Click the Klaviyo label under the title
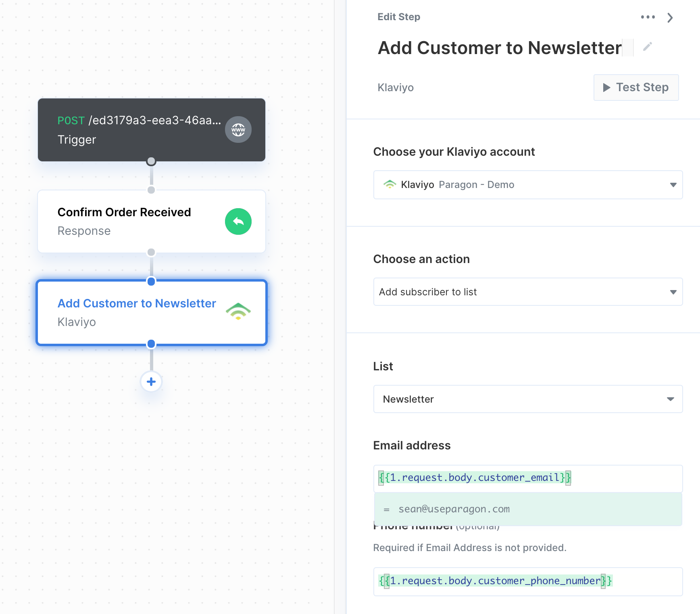The width and height of the screenshot is (700, 614). [x=396, y=88]
